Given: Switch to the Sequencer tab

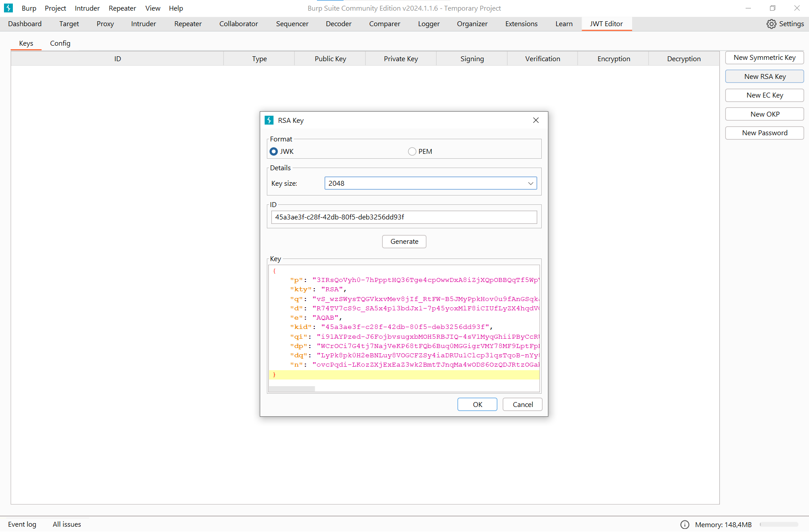Looking at the screenshot, I should click(292, 24).
